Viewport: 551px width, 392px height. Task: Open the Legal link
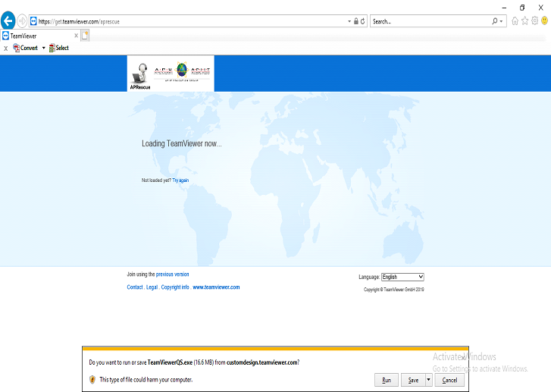coord(152,287)
